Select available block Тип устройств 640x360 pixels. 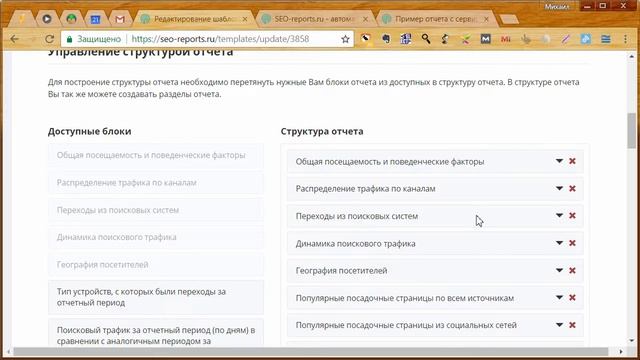point(156,297)
